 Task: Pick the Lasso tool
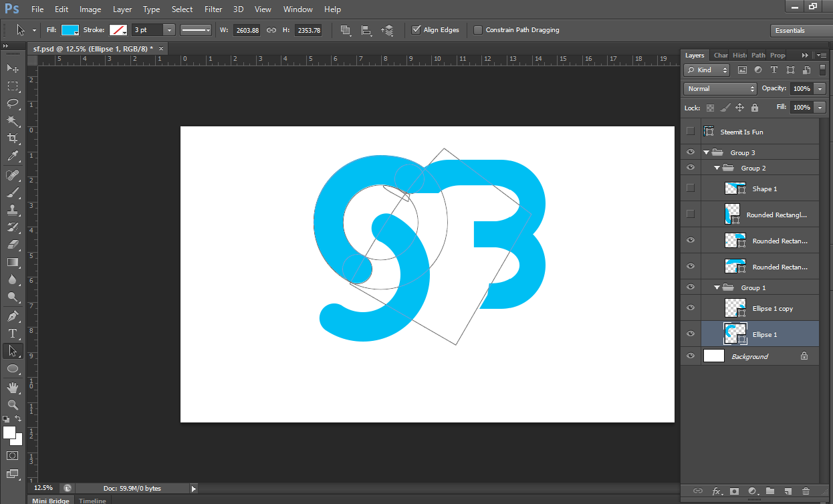click(13, 103)
